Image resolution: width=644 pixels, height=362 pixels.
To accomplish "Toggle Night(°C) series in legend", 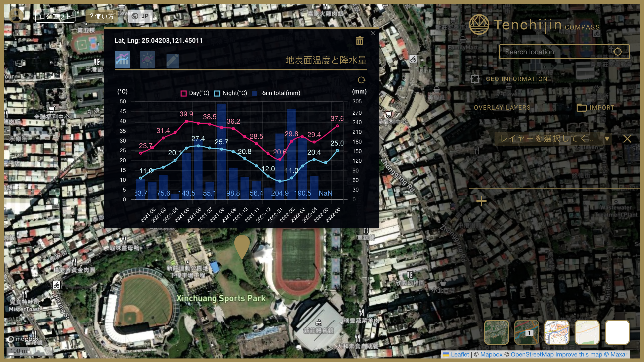I will 230,93.
